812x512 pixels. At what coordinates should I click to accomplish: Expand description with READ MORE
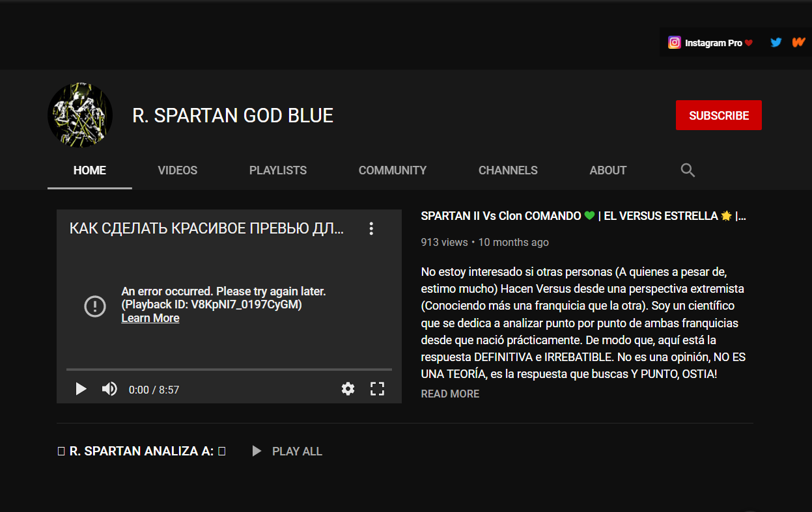(450, 394)
